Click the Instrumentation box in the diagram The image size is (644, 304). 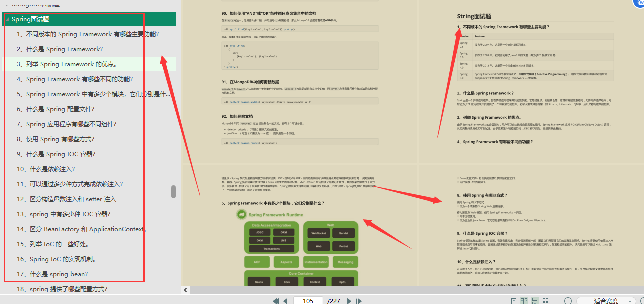click(x=316, y=262)
